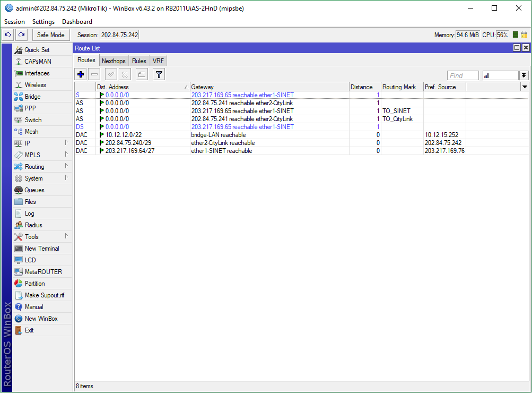Open Files in sidebar
Viewport: 532px width, 393px height.
pos(42,202)
